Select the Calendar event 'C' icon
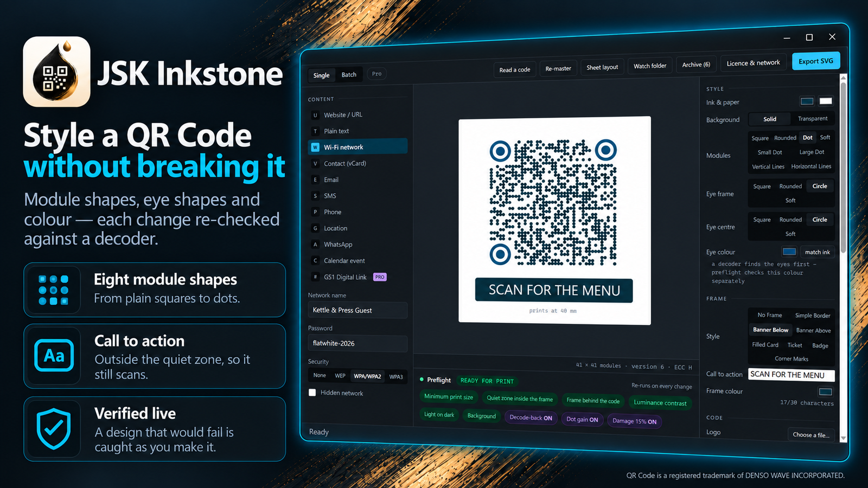868x488 pixels. click(315, 261)
